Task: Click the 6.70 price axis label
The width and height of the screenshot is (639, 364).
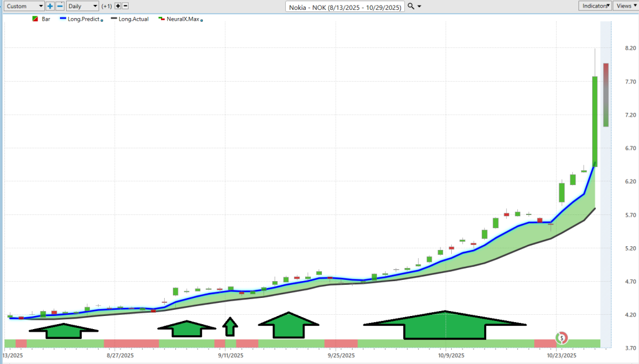Action: point(630,148)
